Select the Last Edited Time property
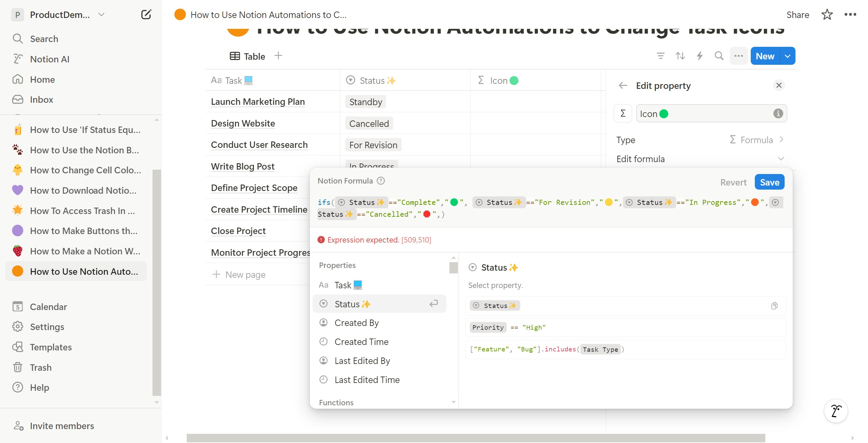Viewport: 868px width, 443px height. (x=379, y=380)
